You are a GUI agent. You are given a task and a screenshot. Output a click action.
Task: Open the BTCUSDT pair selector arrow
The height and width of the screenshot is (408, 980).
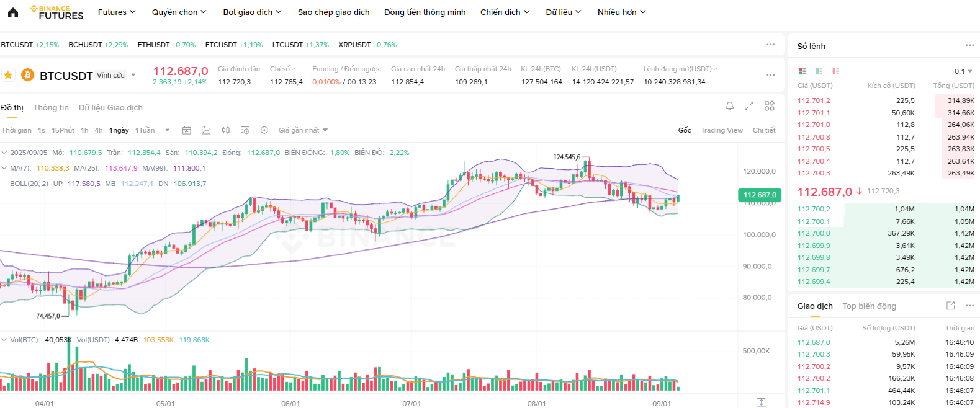click(x=133, y=75)
